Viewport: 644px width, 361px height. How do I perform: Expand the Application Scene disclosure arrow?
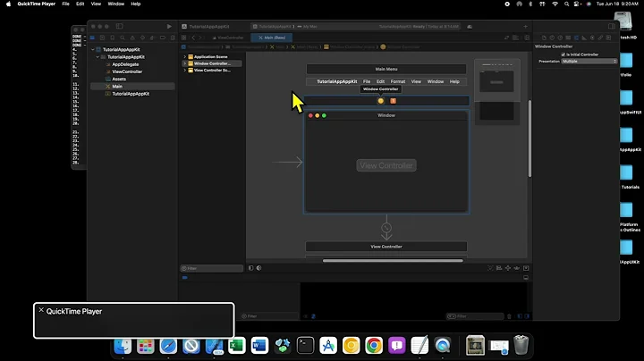pos(185,57)
